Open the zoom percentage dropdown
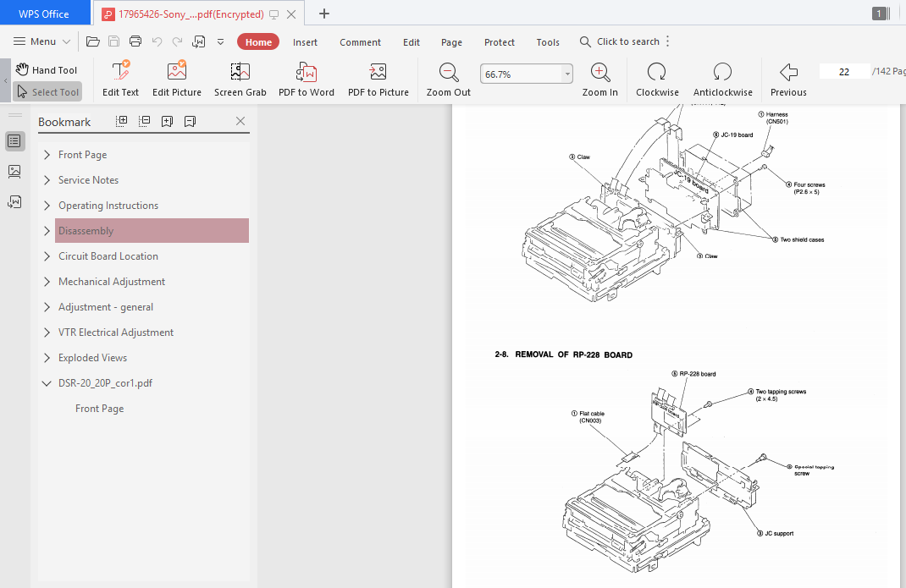Screen dimensions: 906x588 pos(567,74)
